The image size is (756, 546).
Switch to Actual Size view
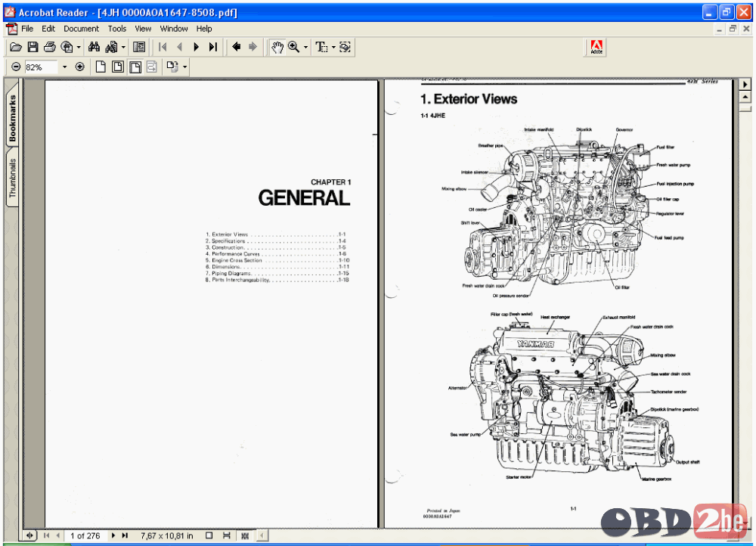point(101,67)
